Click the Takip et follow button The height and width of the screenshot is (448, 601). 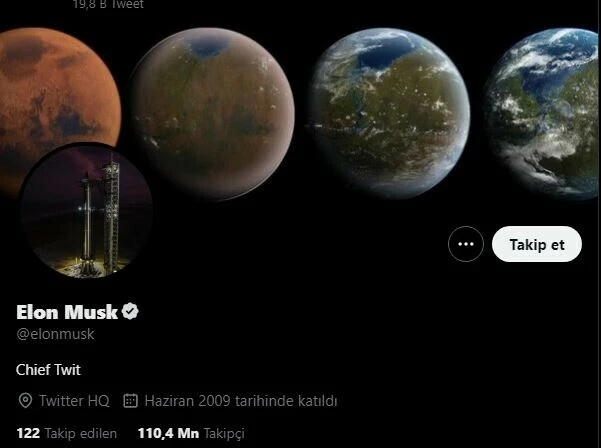(x=537, y=244)
